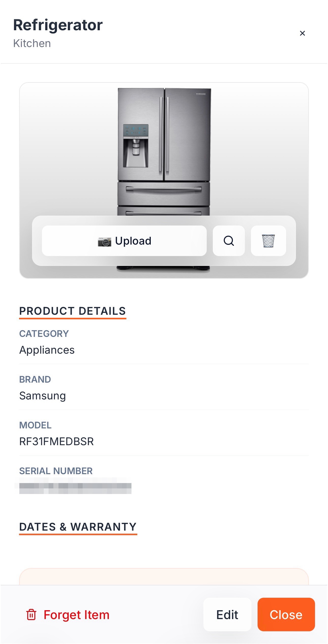
Task: Tap the magnifying glass icon to search for a photo
Action: coord(228,241)
